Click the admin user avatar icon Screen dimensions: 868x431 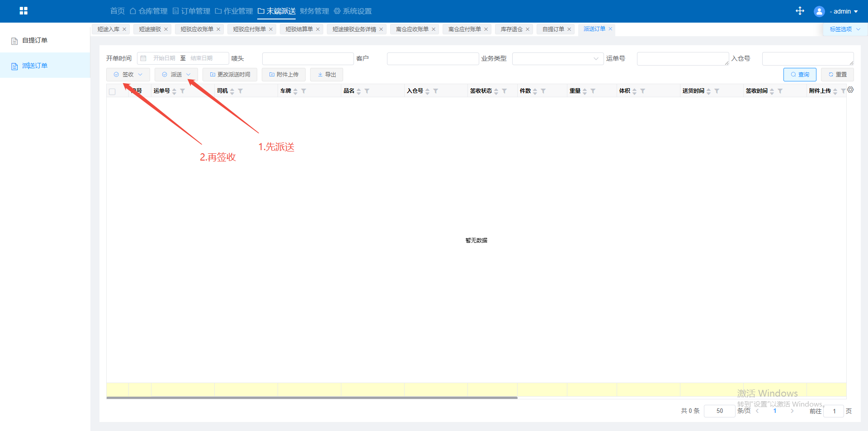tap(819, 11)
